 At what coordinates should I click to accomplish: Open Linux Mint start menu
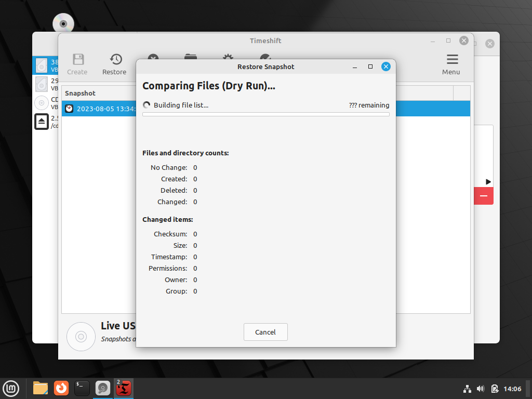(11, 388)
